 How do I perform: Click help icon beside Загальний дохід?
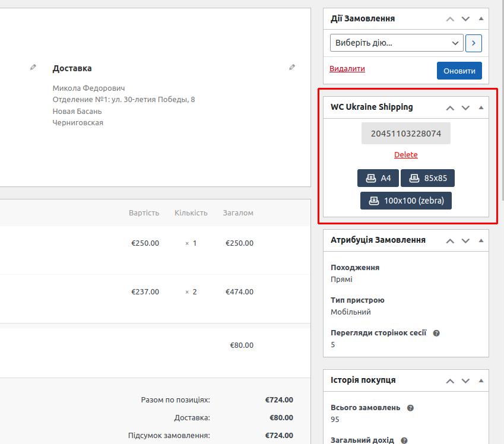pos(404,440)
